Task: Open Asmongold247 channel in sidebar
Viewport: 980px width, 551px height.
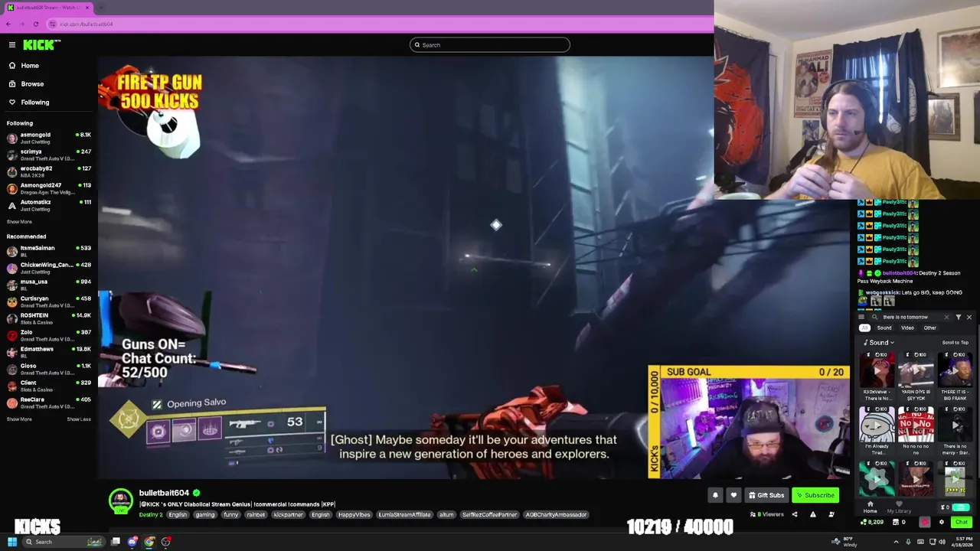Action: tap(49, 188)
